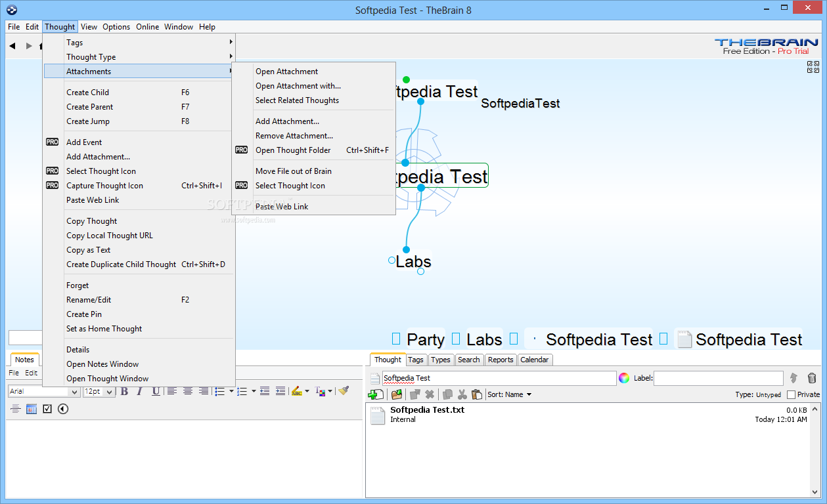Align notes text left
This screenshot has width=827, height=504.
tap(172, 391)
